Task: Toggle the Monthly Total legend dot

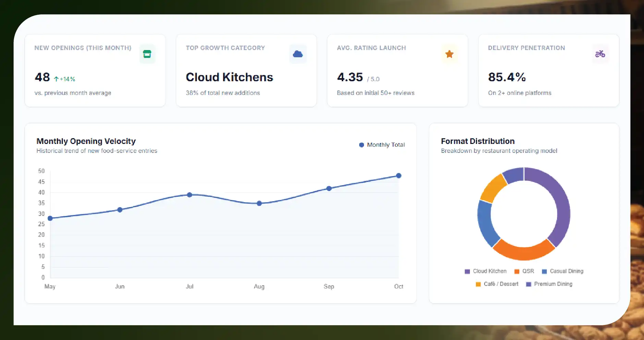Action: coord(361,145)
